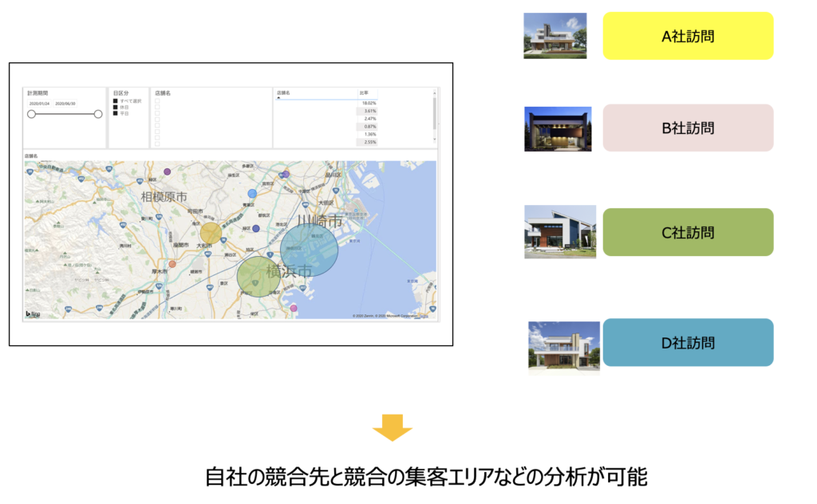Click the yellow A社訪問 button

click(x=688, y=36)
